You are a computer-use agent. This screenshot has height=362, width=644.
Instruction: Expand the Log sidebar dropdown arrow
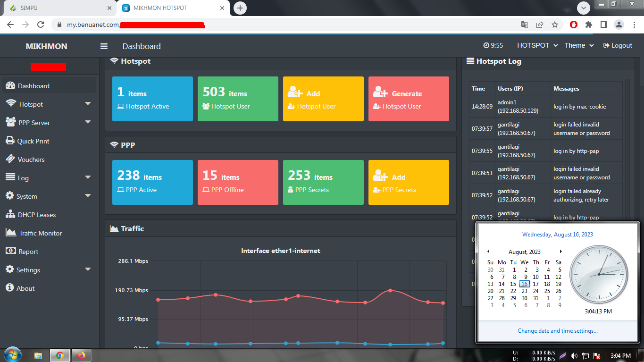click(x=88, y=178)
